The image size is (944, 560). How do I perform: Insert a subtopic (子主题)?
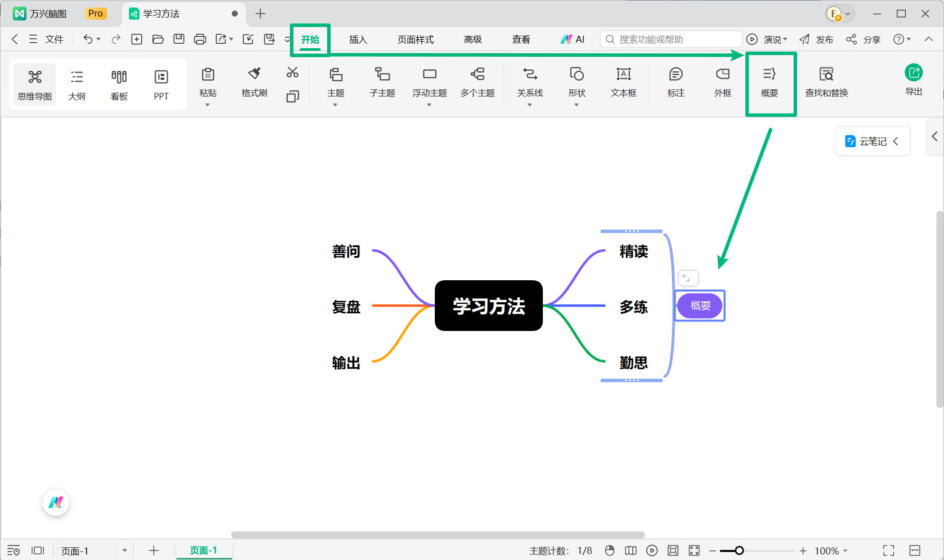[383, 82]
